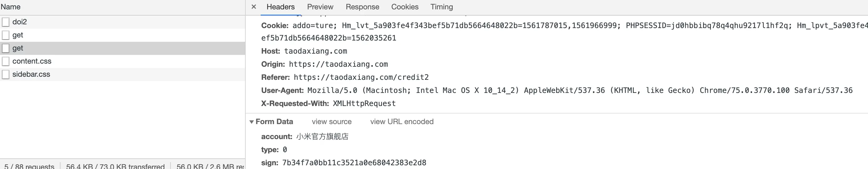Screen dimensions: 868x169
Task: Select the content.css request
Action: pos(123,61)
